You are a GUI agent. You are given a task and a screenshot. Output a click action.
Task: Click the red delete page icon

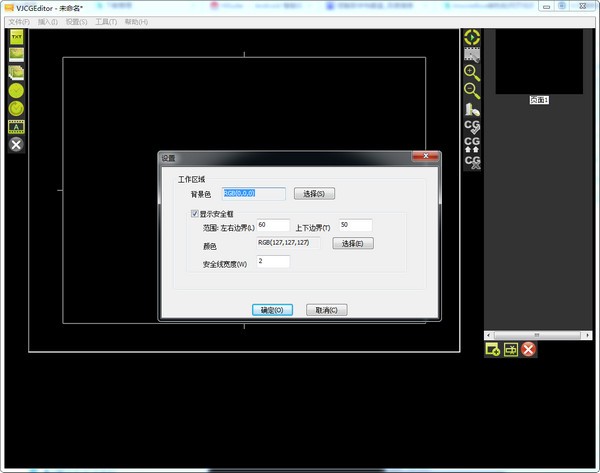[528, 349]
